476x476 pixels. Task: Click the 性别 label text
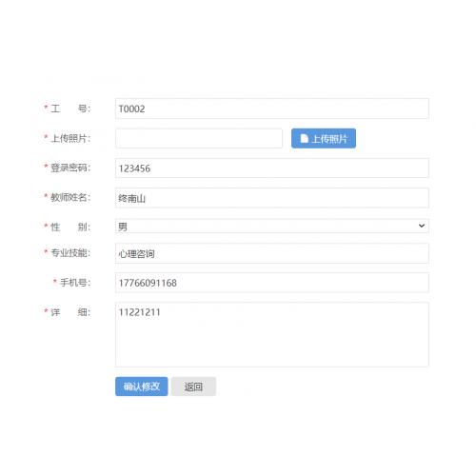pyautogui.click(x=70, y=227)
